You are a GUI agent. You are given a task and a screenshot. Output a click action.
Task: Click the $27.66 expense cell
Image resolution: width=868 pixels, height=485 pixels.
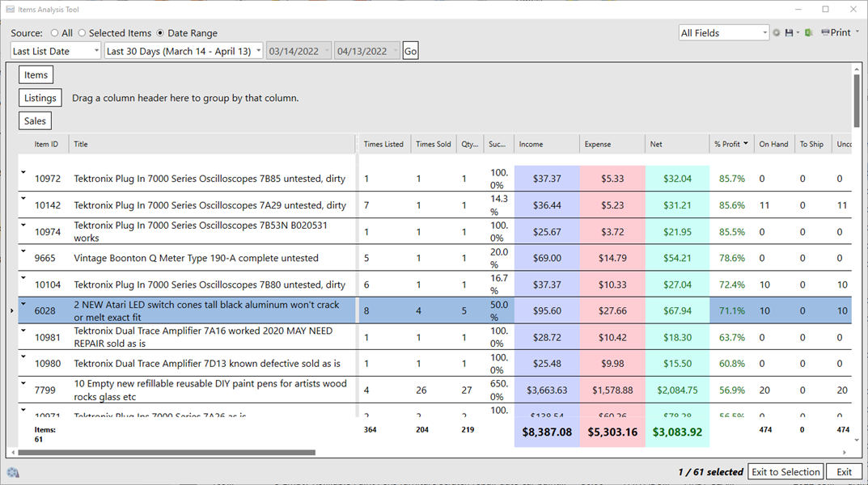(612, 310)
